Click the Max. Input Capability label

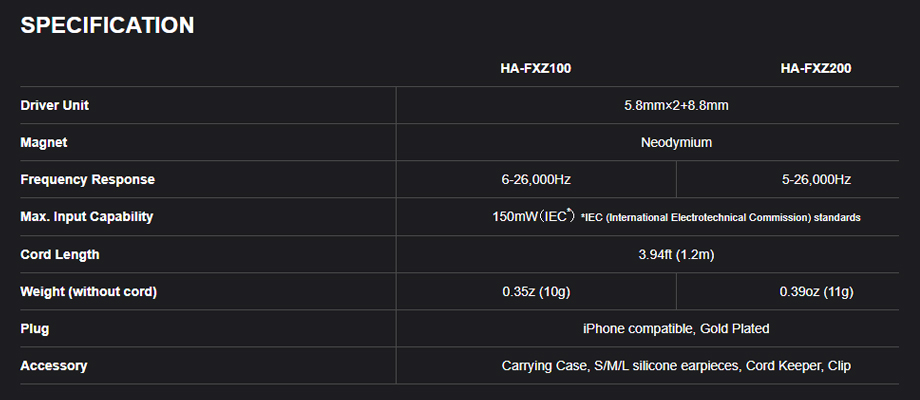(87, 216)
